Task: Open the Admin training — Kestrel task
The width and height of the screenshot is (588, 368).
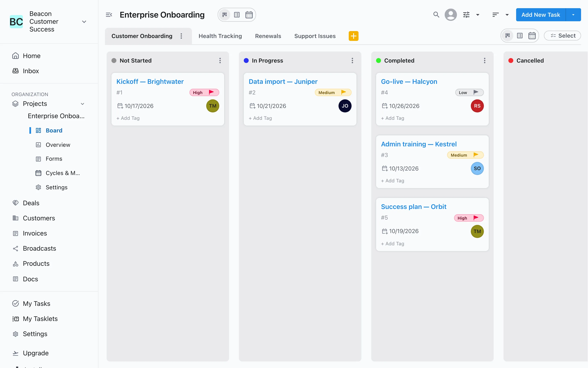Action: click(419, 144)
